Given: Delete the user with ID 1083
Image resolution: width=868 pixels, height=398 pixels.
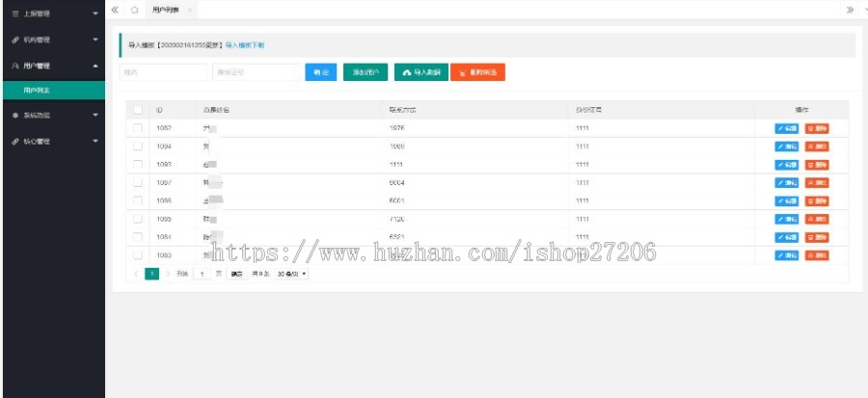Looking at the screenshot, I should 817,255.
